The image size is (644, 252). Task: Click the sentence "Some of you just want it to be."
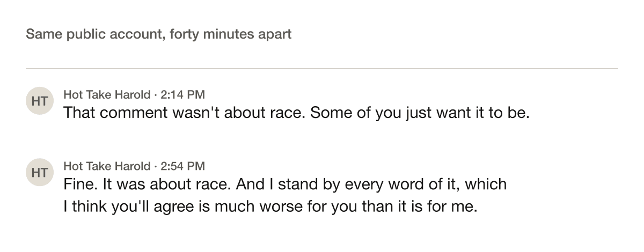[420, 113]
